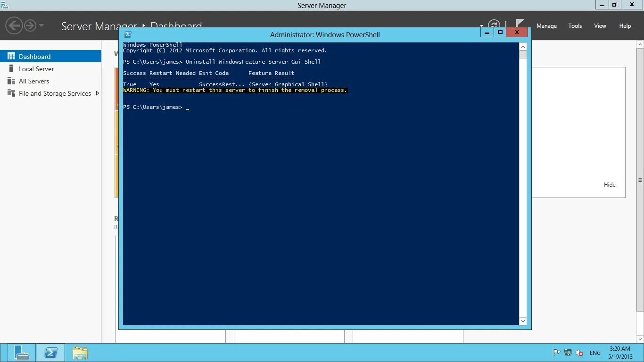Click the Dashboard grid icon
Screen dimensions: 644x362
coord(11,56)
